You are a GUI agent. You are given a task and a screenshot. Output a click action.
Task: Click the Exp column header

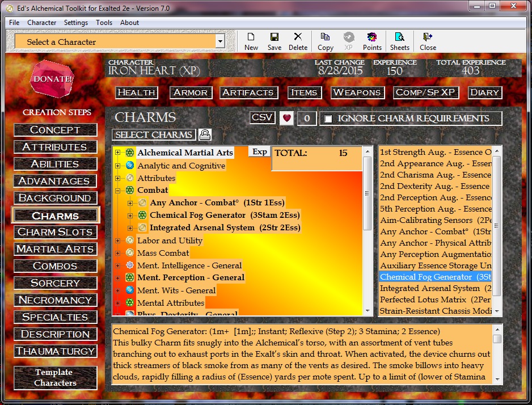pyautogui.click(x=260, y=151)
